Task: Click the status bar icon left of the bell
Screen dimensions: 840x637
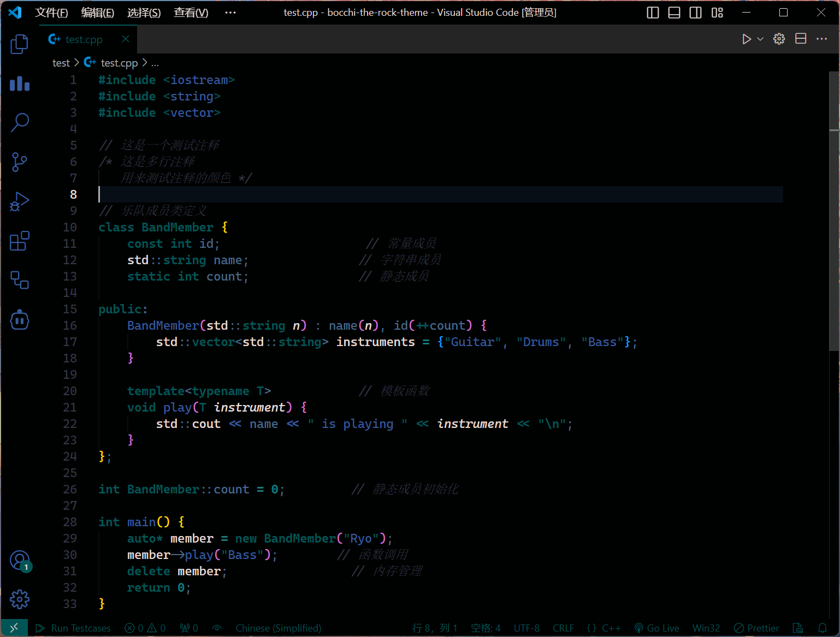Action: [798, 628]
